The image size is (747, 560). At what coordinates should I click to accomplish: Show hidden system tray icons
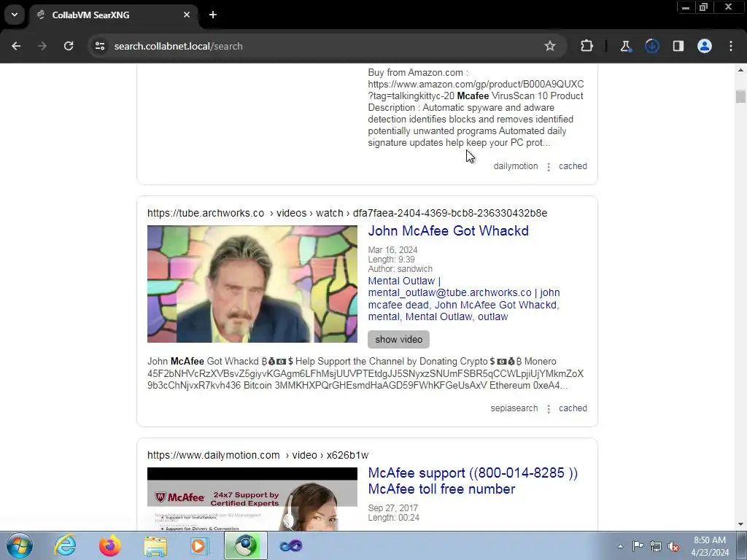pos(620,546)
